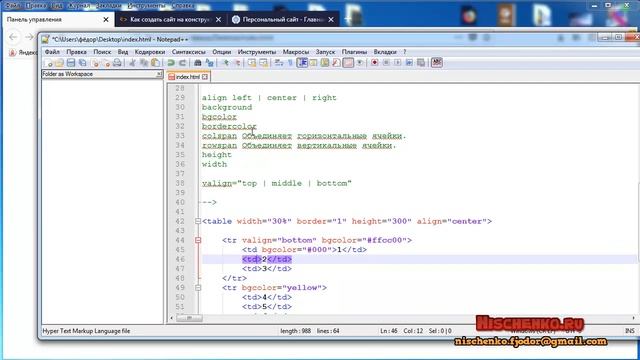Click the Ln : 46 status bar entry
Screen dimensions: 640x360
coord(389,331)
